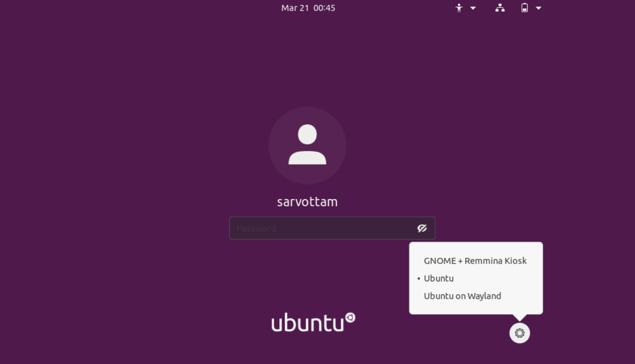Choose GNOME + Remmina Kiosk session
Viewport: 635px width, 364px height.
coord(475,261)
